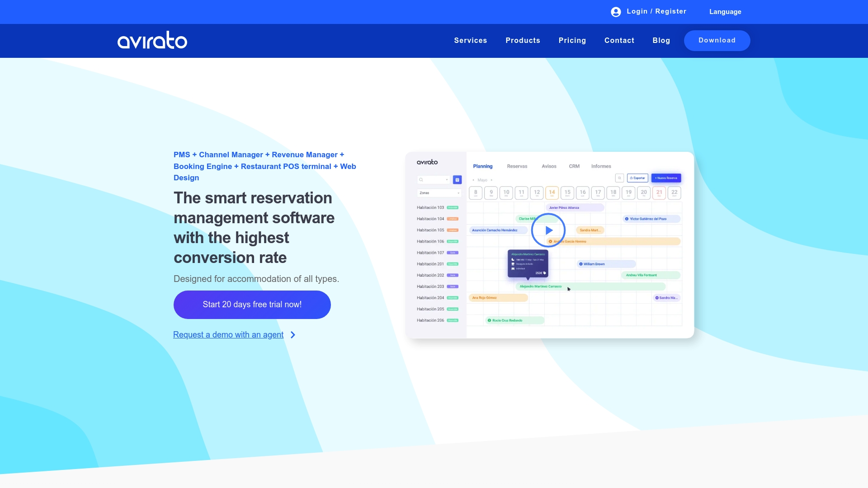This screenshot has width=868, height=488.
Task: Click Start 20 days free trial now
Action: pyautogui.click(x=252, y=304)
